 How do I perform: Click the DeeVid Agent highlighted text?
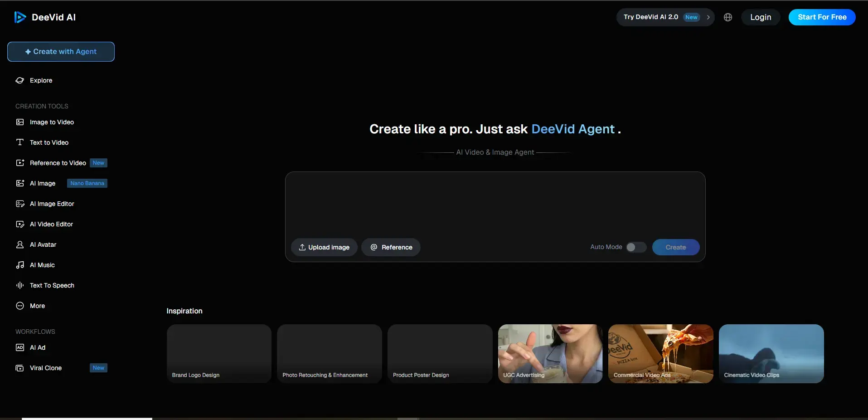[x=573, y=129]
